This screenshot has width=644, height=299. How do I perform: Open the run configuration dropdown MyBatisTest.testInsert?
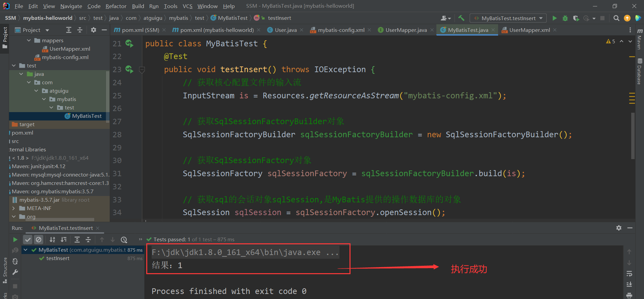coord(508,18)
